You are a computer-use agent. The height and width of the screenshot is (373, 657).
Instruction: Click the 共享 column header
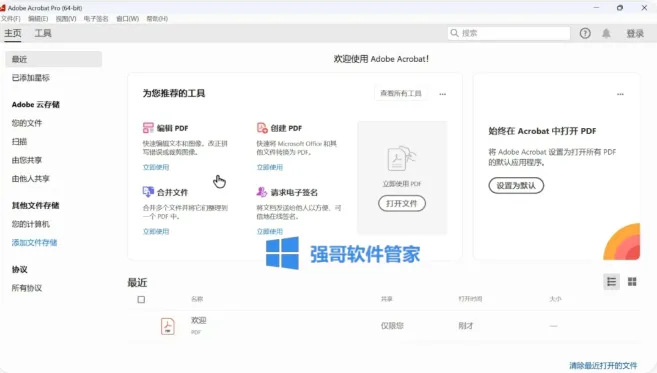387,299
